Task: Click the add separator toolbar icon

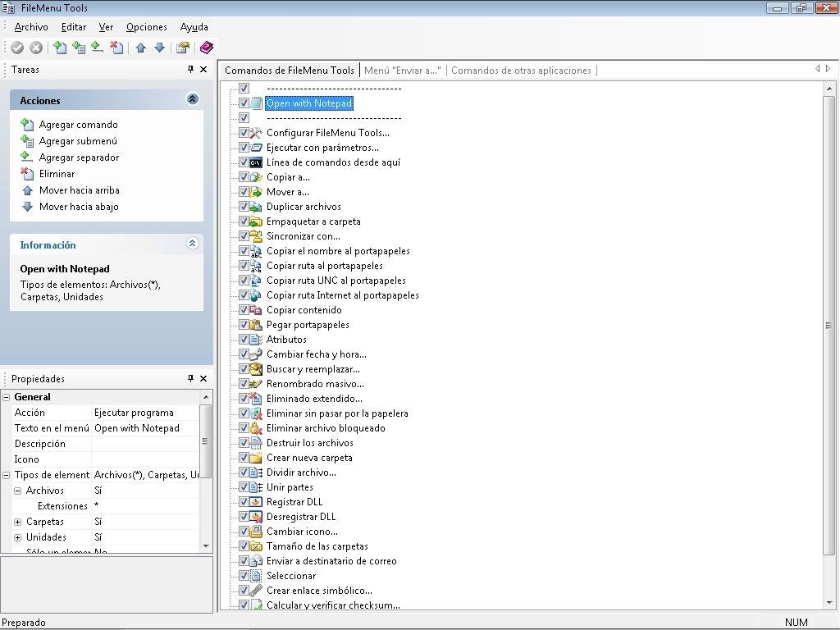Action: click(x=97, y=48)
